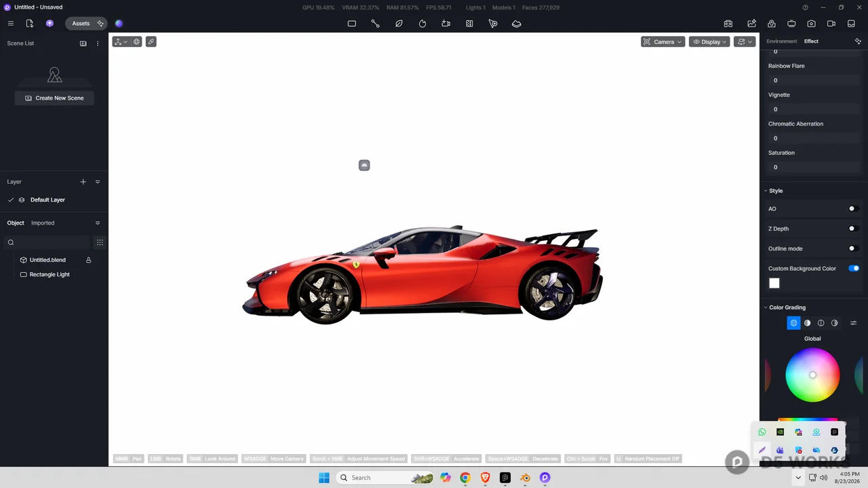Select Shadows color grading mode button
The width and height of the screenshot is (868, 488).
tap(808, 323)
